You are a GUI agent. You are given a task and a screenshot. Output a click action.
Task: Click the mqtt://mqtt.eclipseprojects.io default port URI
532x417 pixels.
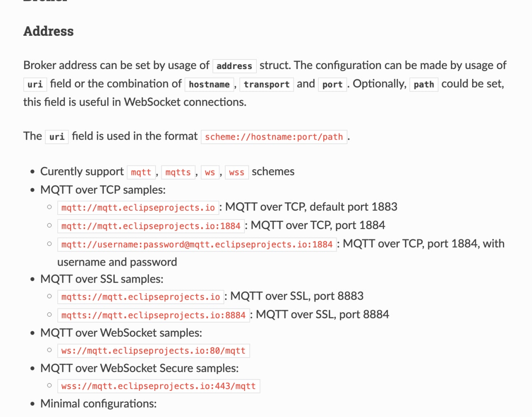[138, 207]
